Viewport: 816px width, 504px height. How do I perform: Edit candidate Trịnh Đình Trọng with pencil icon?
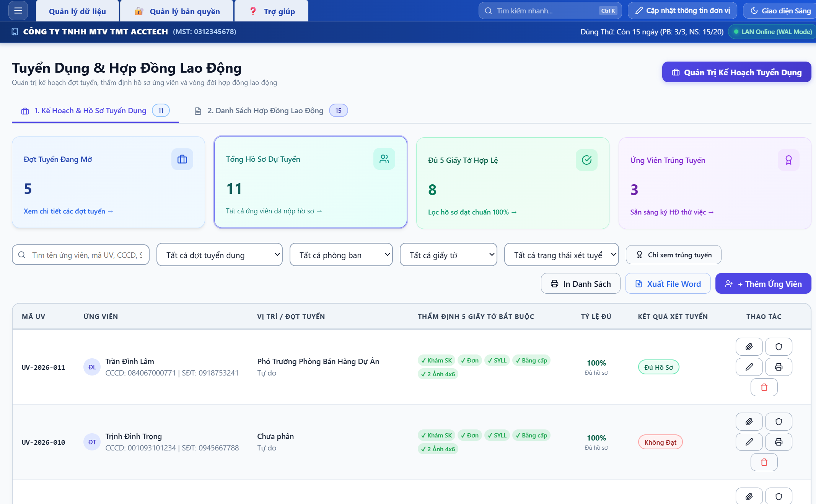click(749, 442)
